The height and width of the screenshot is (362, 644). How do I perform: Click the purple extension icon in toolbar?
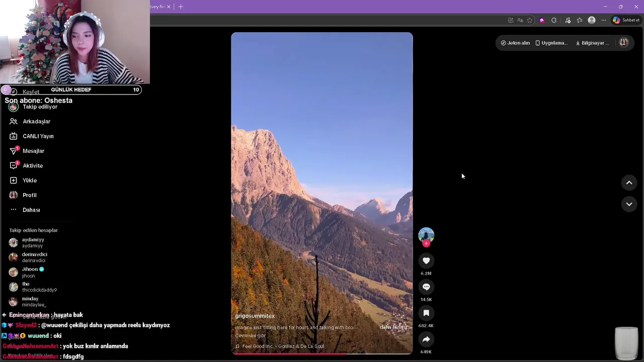pyautogui.click(x=542, y=20)
